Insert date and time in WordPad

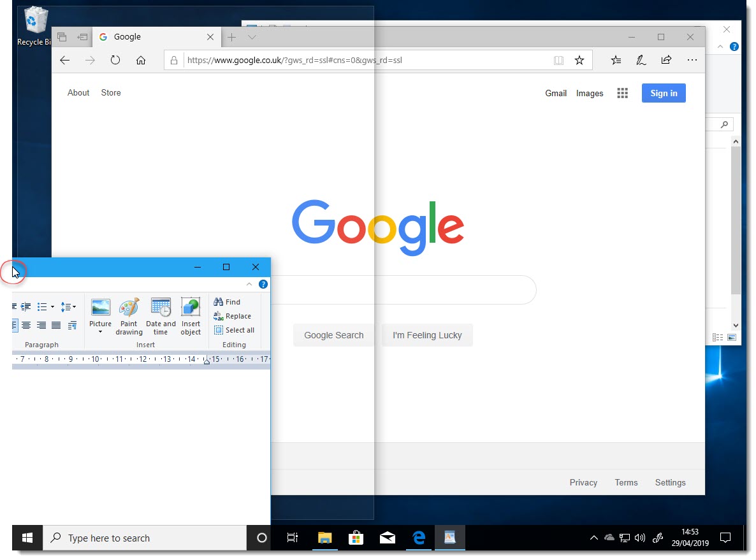[160, 315]
